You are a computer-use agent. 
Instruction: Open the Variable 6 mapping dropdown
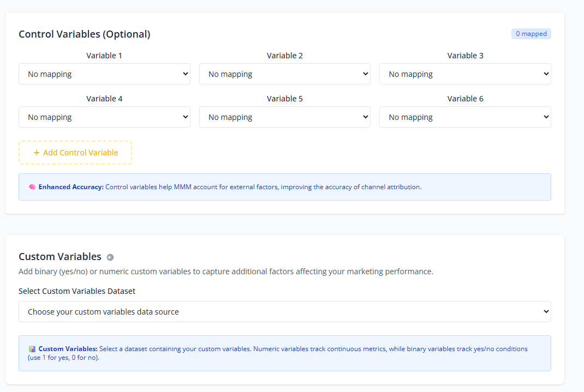click(465, 117)
